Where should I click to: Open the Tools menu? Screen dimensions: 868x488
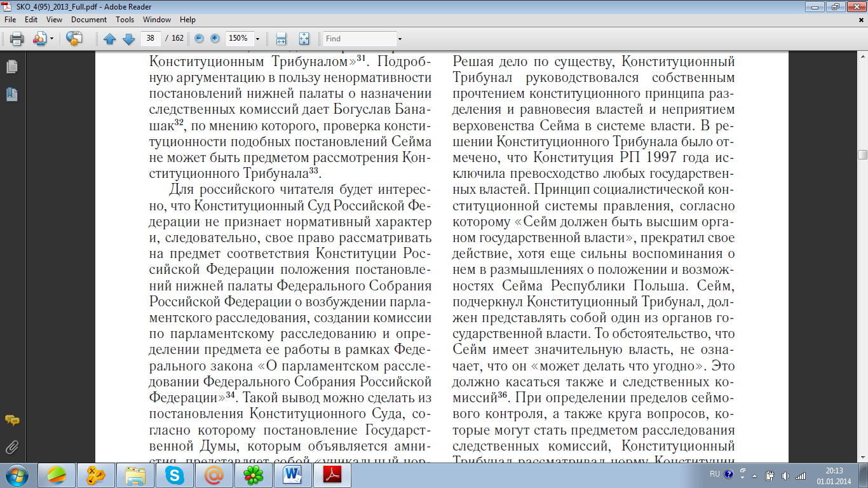[x=125, y=20]
